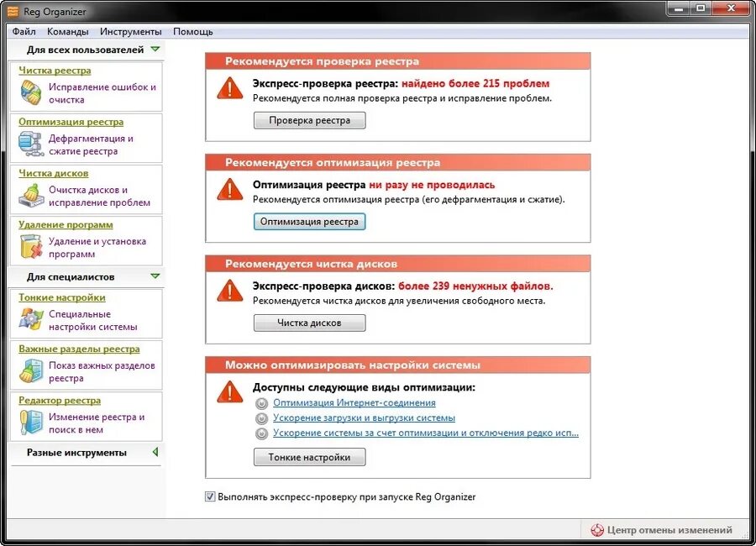This screenshot has height=546, width=756.
Task: Click the Рекомендуется проверка реестра panel header
Action: pyautogui.click(x=398, y=61)
